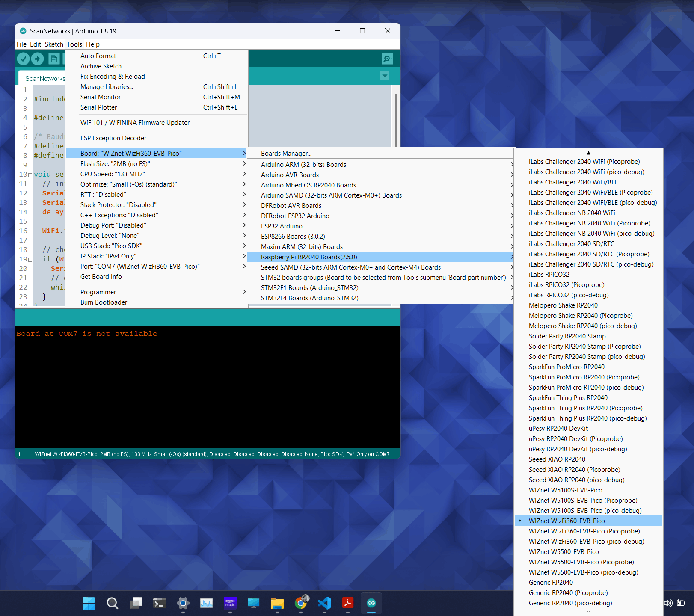Image resolution: width=694 pixels, height=616 pixels.
Task: Open Terminal from the taskbar
Action: (160, 603)
